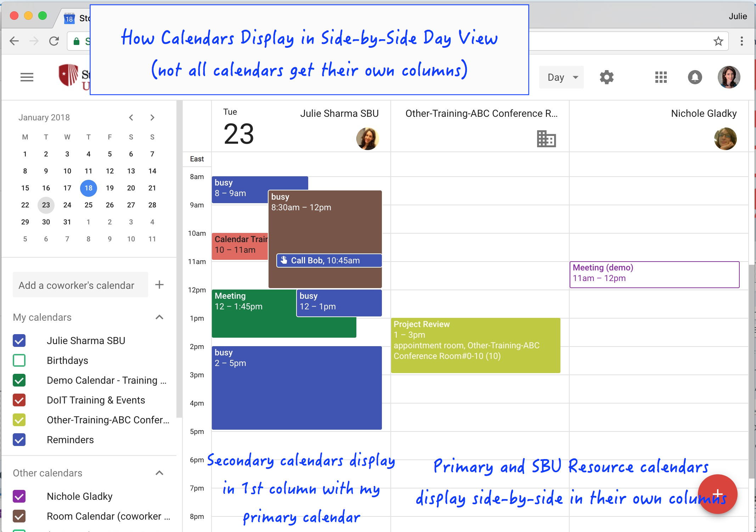Screen dimensions: 756x532
Task: Navigate to next month on mini calendar
Action: (x=153, y=118)
